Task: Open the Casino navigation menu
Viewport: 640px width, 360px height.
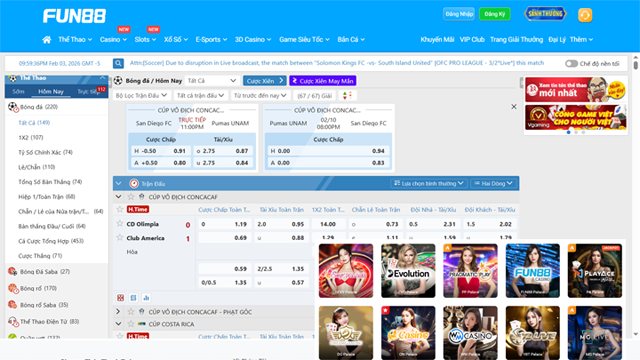Action: (x=113, y=40)
